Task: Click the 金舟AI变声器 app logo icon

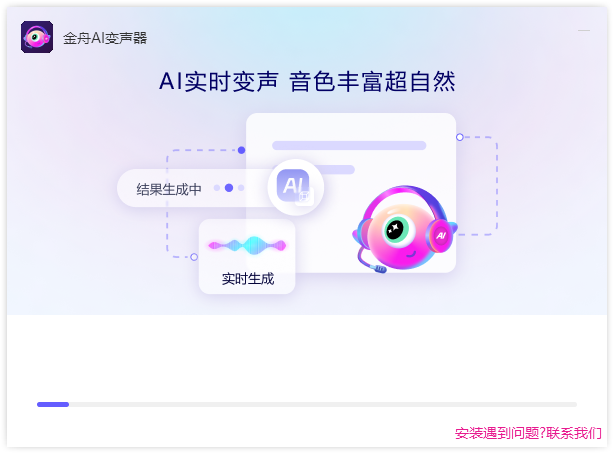Action: coord(37,37)
